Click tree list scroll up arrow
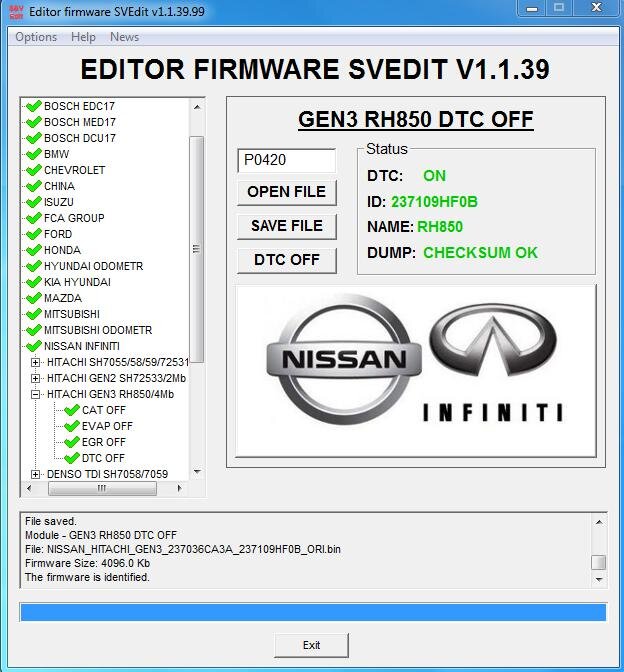The image size is (624, 672). 197,107
